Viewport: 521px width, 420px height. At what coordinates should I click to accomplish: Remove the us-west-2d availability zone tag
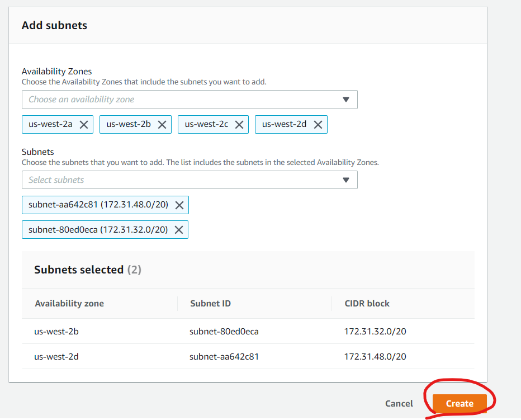coord(318,125)
